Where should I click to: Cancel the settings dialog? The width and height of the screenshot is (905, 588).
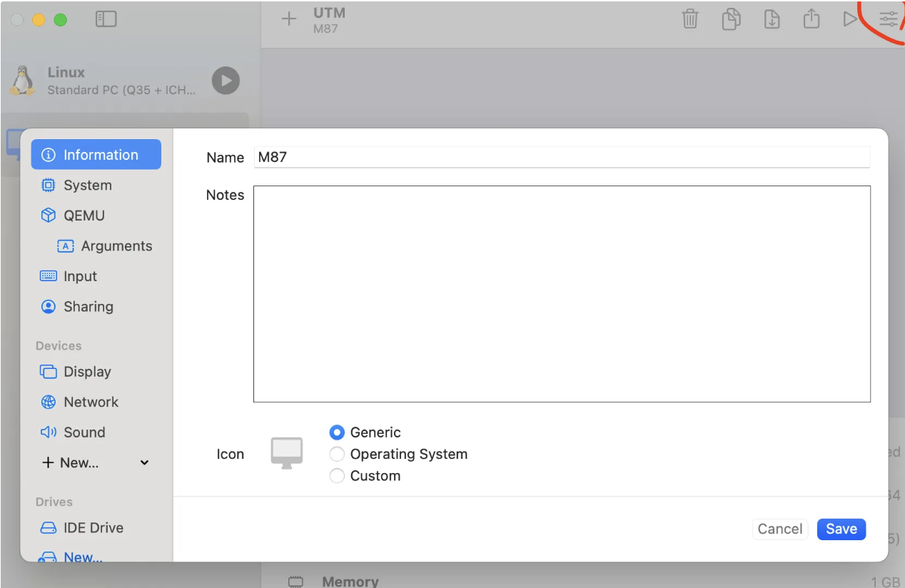[779, 529]
